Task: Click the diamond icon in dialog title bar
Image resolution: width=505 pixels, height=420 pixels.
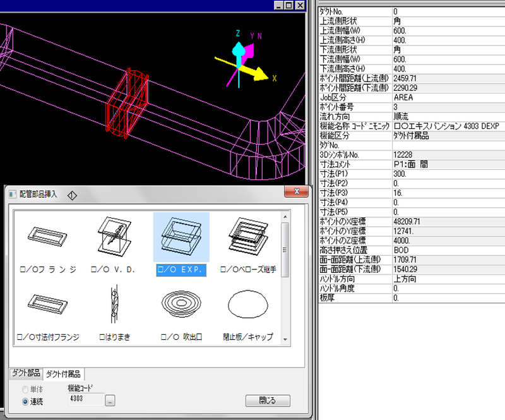Action: coord(71,195)
